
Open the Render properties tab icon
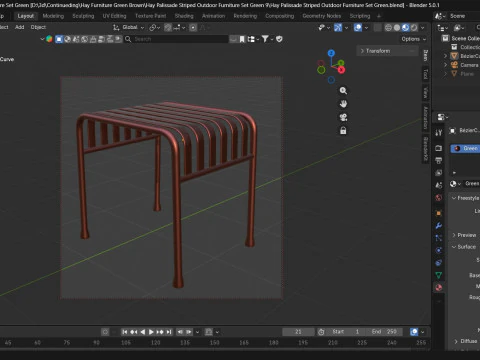(439, 148)
